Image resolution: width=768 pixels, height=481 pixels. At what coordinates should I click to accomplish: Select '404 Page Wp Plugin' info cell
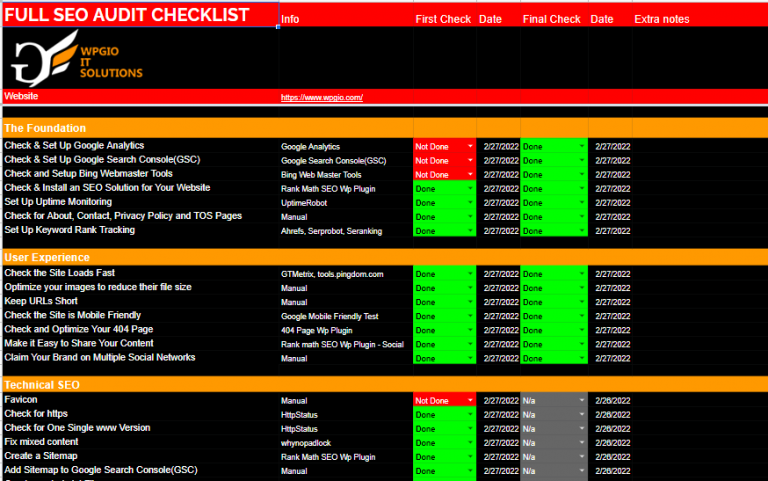pos(346,331)
